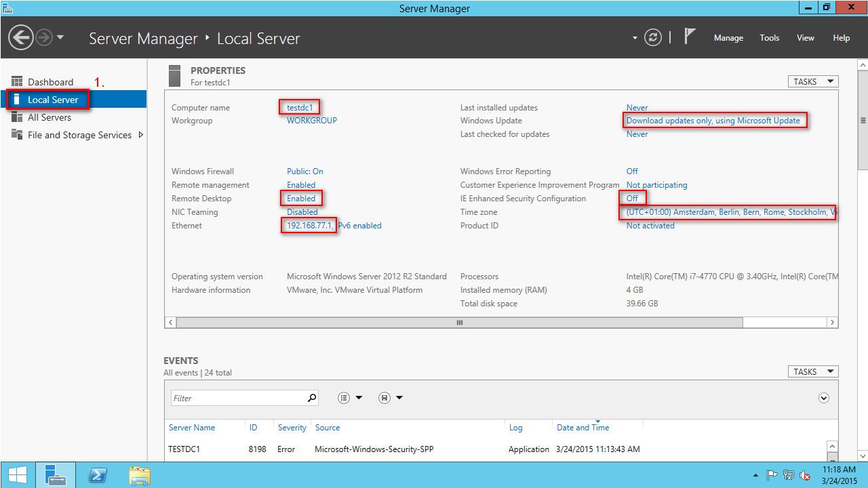Click the Ethernet 192.168.77.1 link
This screenshot has height=488, width=868.
[x=310, y=226]
